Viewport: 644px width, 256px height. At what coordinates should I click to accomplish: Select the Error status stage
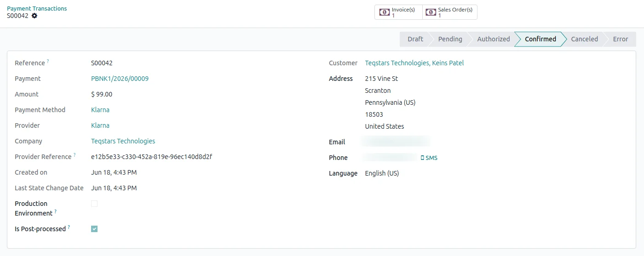[620, 39]
